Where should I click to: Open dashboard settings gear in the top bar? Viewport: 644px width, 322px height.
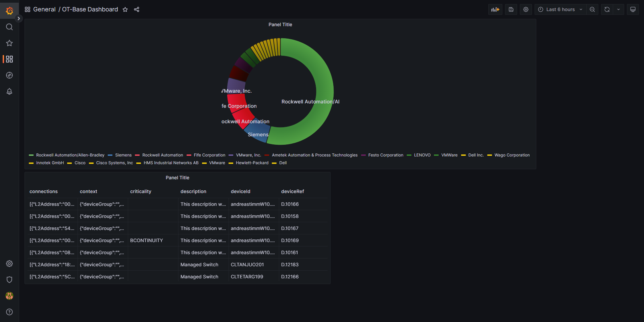pyautogui.click(x=526, y=9)
